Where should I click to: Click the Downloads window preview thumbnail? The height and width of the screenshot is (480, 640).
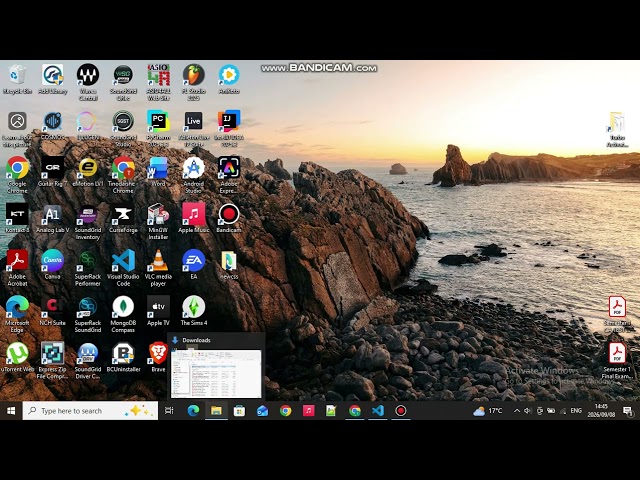click(216, 373)
